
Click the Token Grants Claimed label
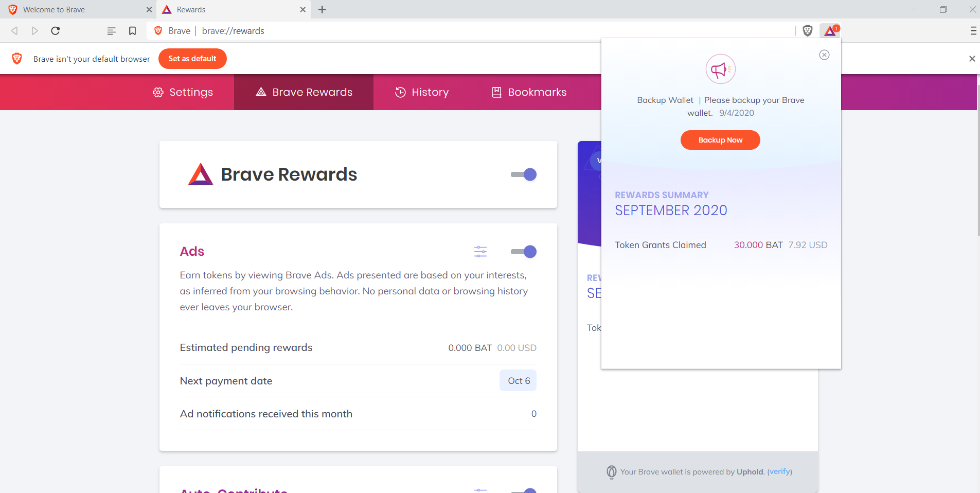tap(661, 245)
